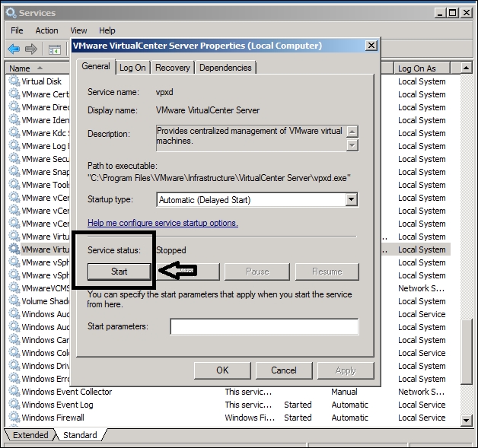The image size is (478, 448).
Task: Click the Start parameters input field
Action: tap(264, 326)
